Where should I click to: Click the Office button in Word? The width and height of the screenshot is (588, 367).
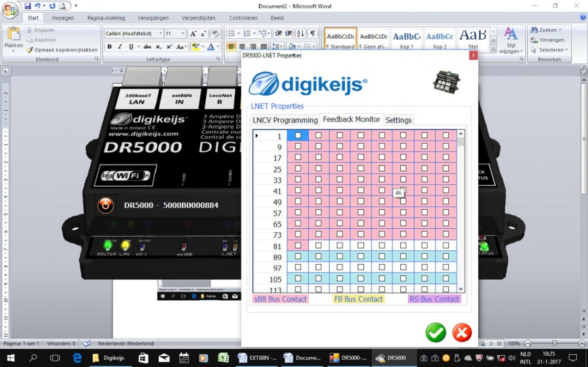click(11, 9)
